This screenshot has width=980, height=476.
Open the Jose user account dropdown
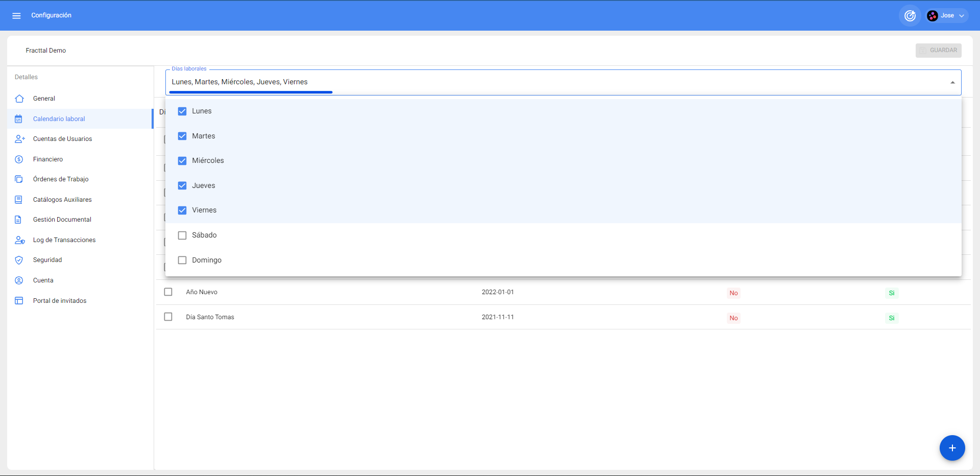(947, 16)
